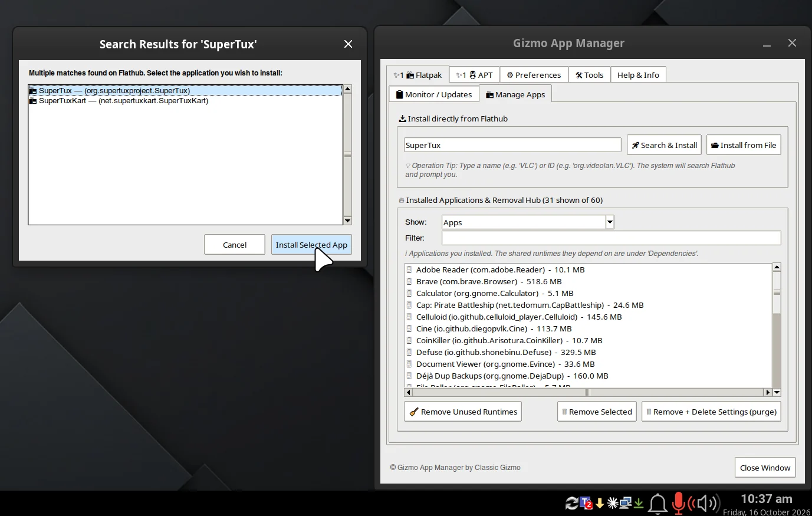This screenshot has width=812, height=516.
Task: Click the icon beside Adobe Reader entry
Action: click(409, 269)
